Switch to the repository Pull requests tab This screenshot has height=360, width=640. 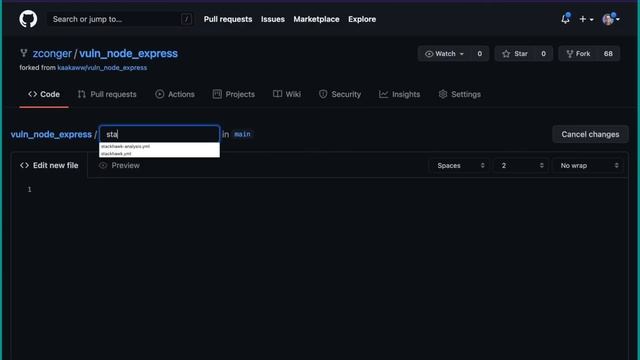tap(107, 94)
